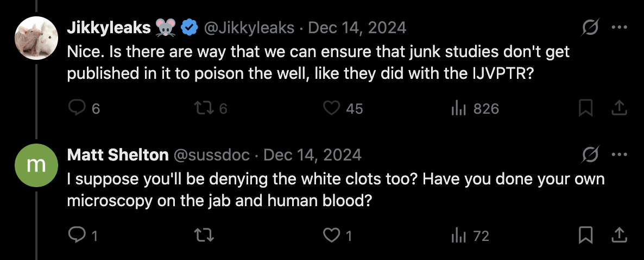
Task: Open @sussdoc handle link
Action: (x=211, y=155)
